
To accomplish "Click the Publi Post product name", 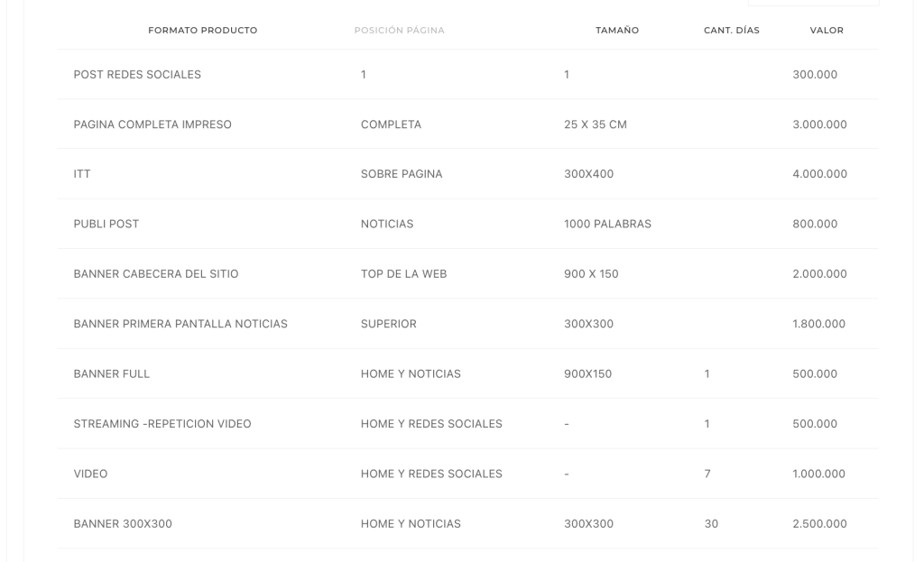I will (x=106, y=224).
